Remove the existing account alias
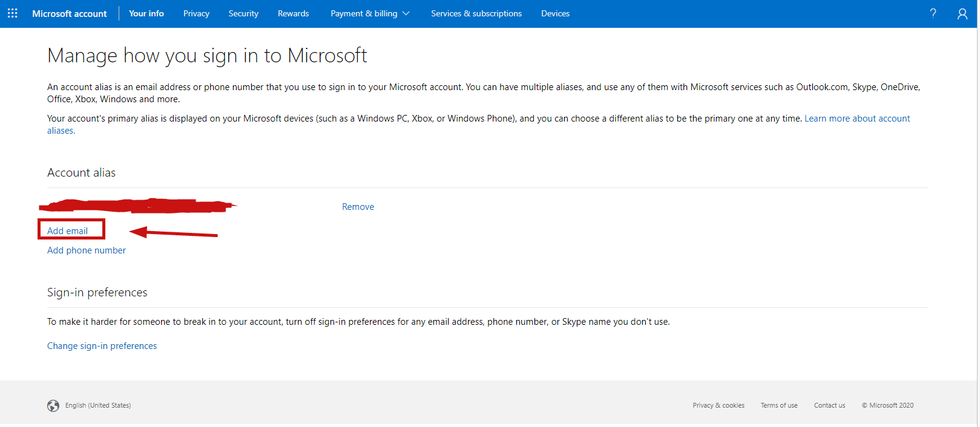 358,207
